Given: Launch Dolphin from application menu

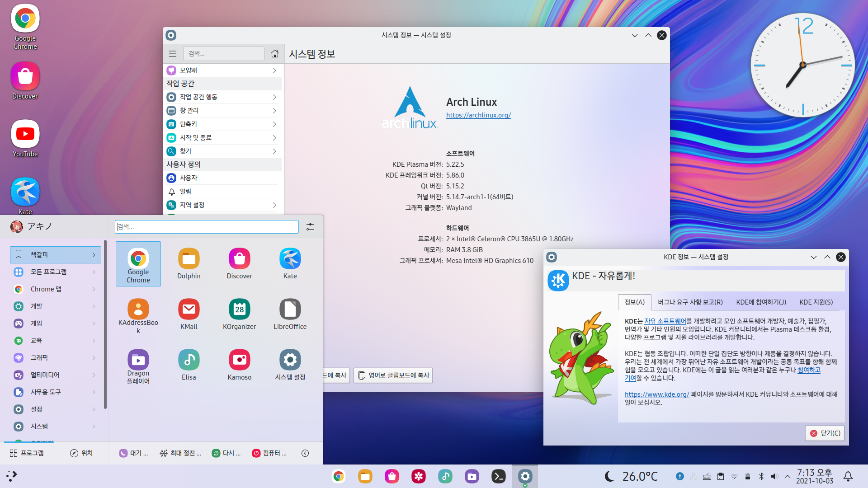Looking at the screenshot, I should 189,264.
